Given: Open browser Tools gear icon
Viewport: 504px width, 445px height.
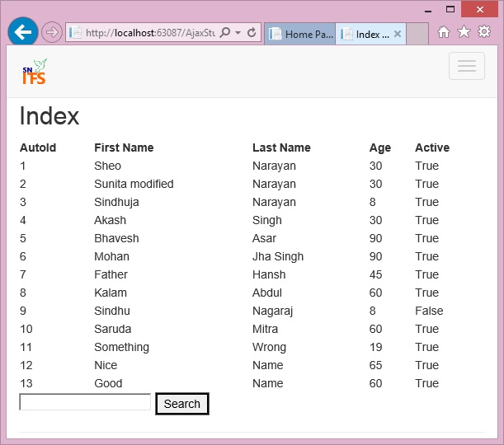Looking at the screenshot, I should pyautogui.click(x=484, y=32).
